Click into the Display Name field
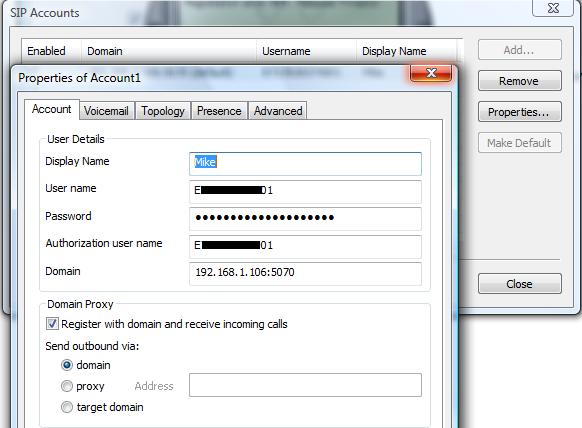Screen dimensions: 582x428 pos(305,163)
